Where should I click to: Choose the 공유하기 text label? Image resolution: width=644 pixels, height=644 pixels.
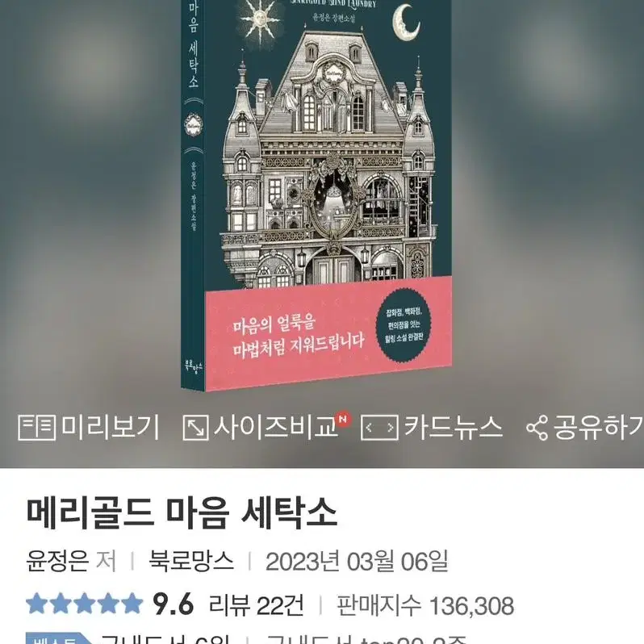(598, 428)
